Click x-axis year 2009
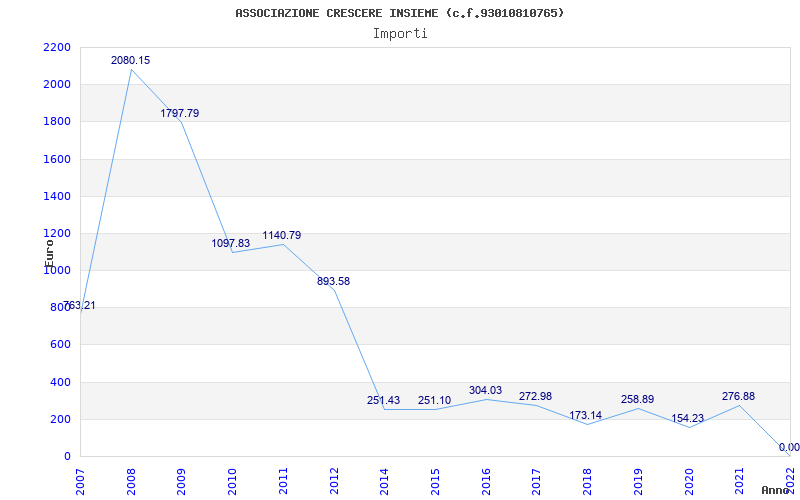Viewport: 800px width, 500px height. coord(182,481)
